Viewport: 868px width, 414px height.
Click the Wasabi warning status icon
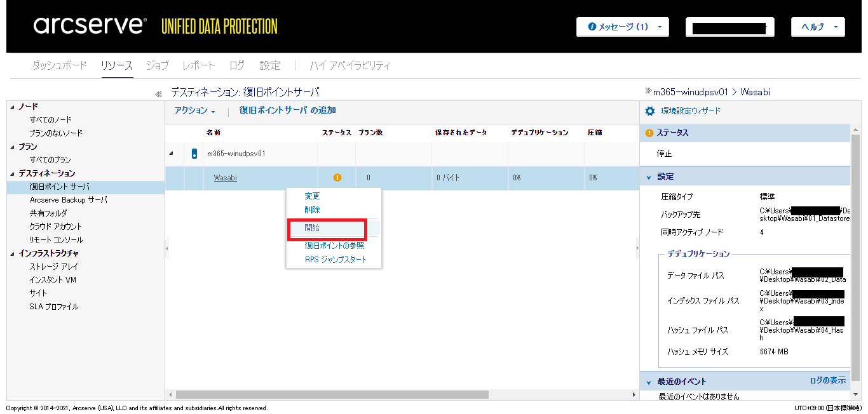(337, 178)
